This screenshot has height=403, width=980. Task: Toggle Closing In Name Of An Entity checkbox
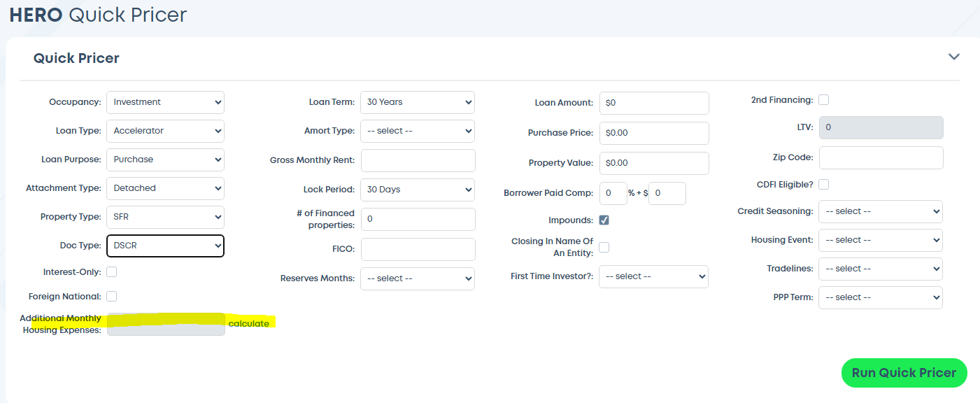pyautogui.click(x=604, y=247)
